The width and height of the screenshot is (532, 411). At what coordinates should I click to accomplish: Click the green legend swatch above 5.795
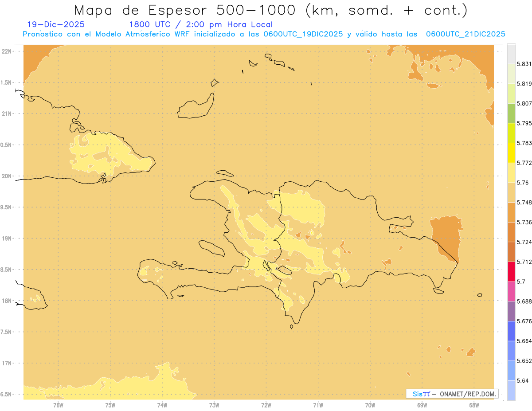pyautogui.click(x=511, y=113)
